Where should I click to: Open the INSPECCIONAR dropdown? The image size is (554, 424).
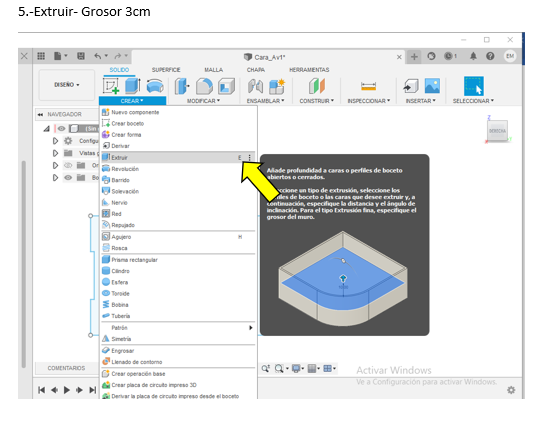coord(369,101)
